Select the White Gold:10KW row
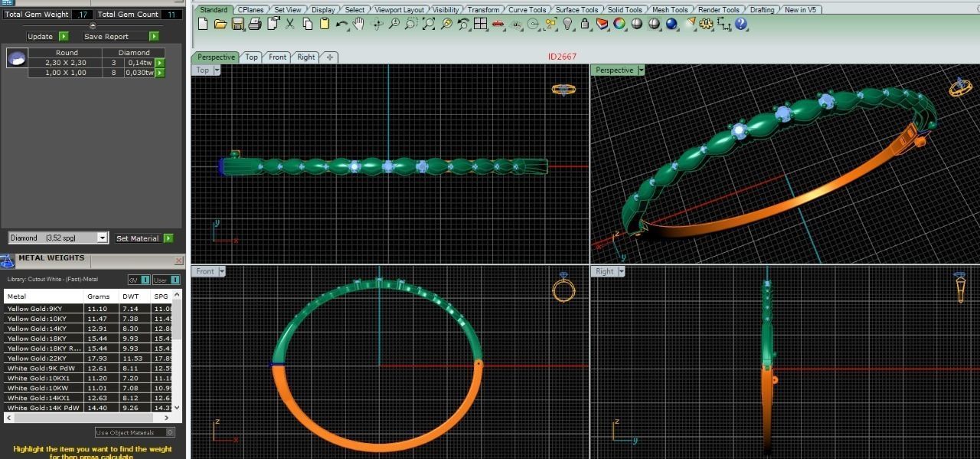 coord(89,389)
